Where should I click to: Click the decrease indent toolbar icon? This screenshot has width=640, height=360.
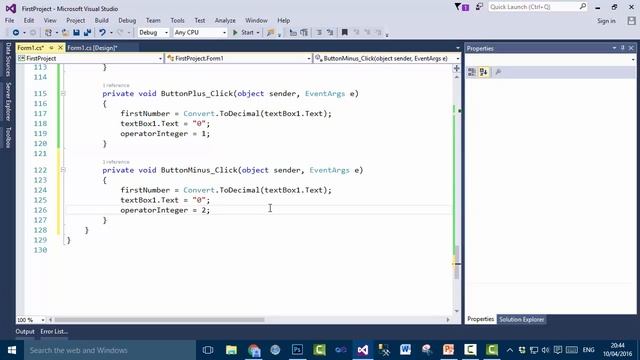tap(293, 33)
